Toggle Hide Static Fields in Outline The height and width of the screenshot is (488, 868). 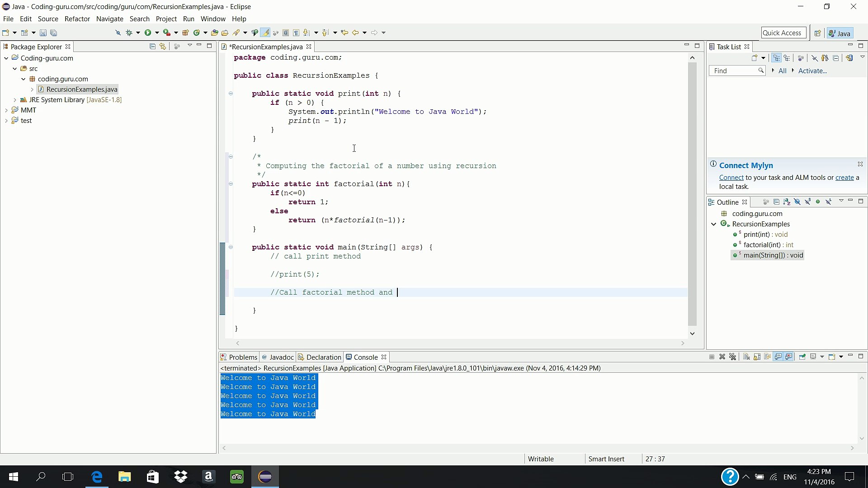[807, 202]
